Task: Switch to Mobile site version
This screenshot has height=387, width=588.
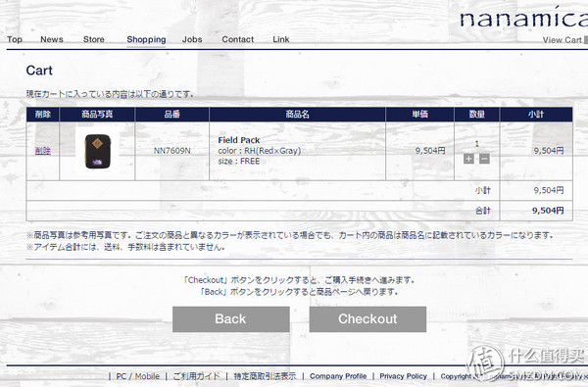Action: (x=147, y=376)
